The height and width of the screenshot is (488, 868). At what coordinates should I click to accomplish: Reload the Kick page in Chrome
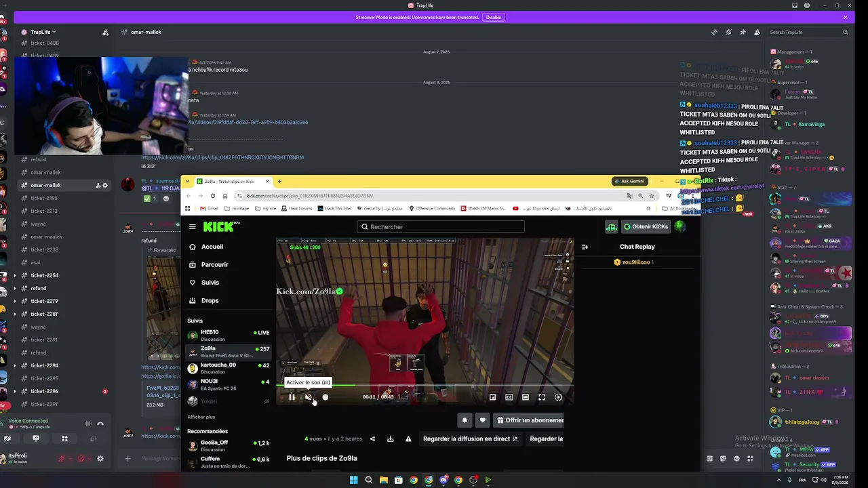coord(213,196)
